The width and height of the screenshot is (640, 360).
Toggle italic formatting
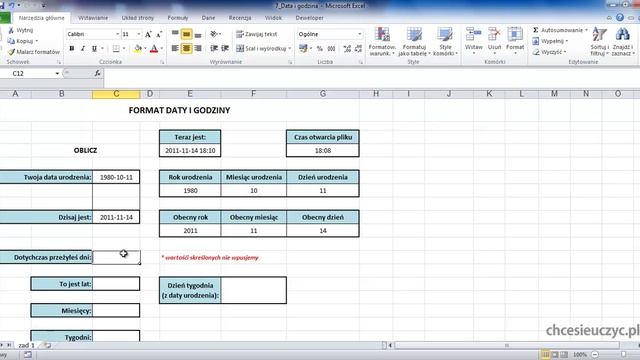[x=83, y=49]
